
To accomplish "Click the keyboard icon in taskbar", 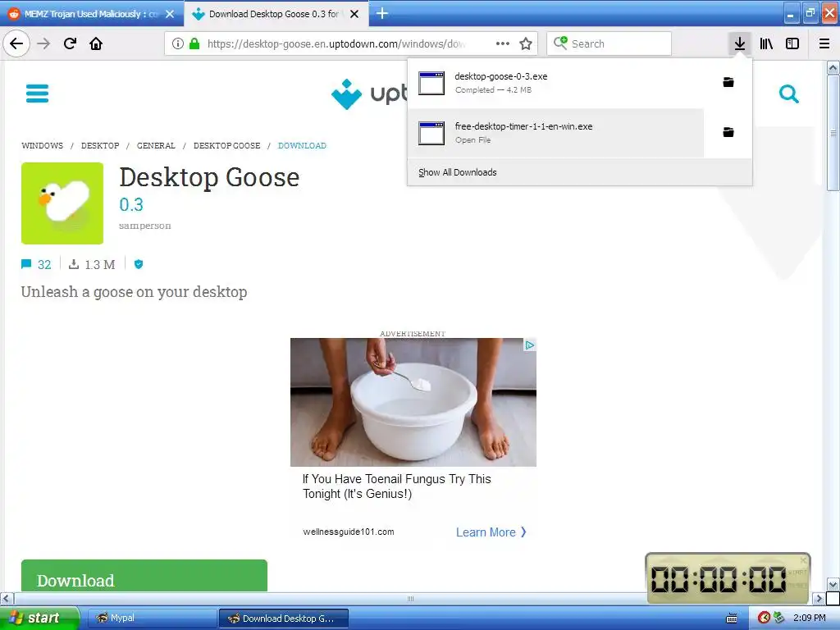I will (731, 619).
